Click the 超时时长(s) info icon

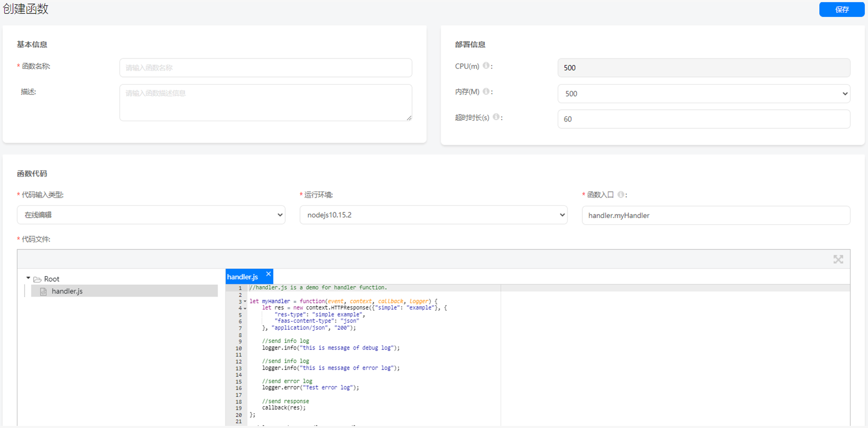click(496, 117)
